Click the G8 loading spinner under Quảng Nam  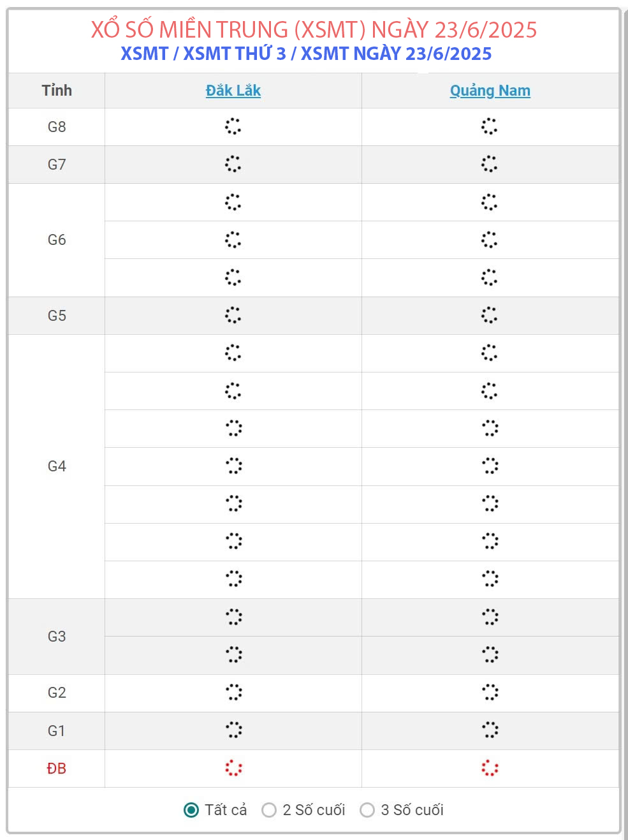[x=489, y=126]
